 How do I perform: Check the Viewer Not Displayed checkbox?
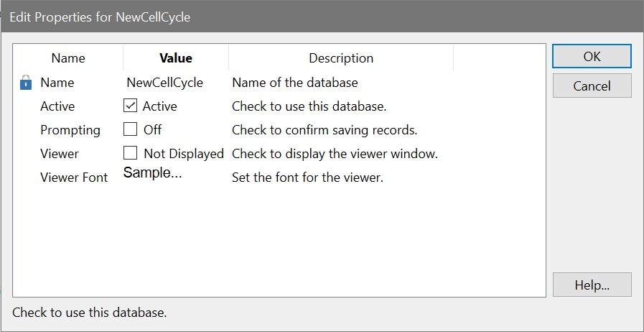click(x=130, y=153)
